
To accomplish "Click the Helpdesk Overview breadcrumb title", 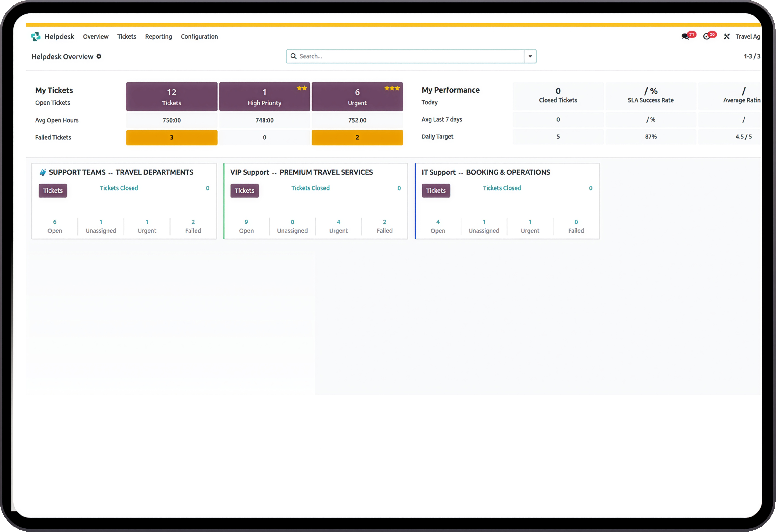I will [x=62, y=56].
